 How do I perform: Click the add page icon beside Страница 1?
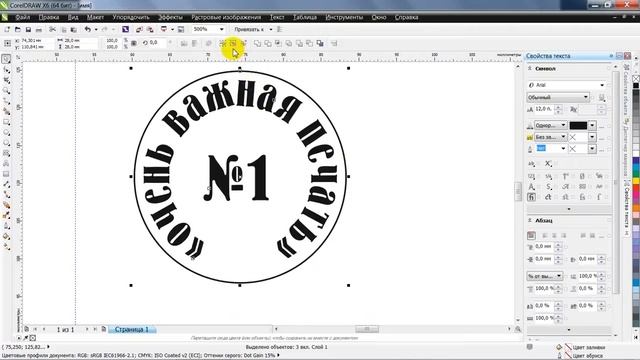[x=104, y=329]
